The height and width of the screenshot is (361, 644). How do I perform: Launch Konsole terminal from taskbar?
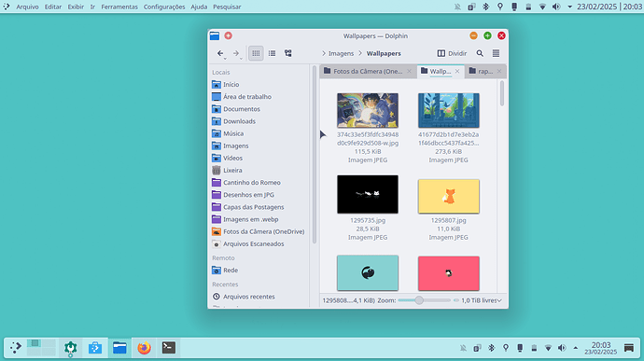coord(168,348)
